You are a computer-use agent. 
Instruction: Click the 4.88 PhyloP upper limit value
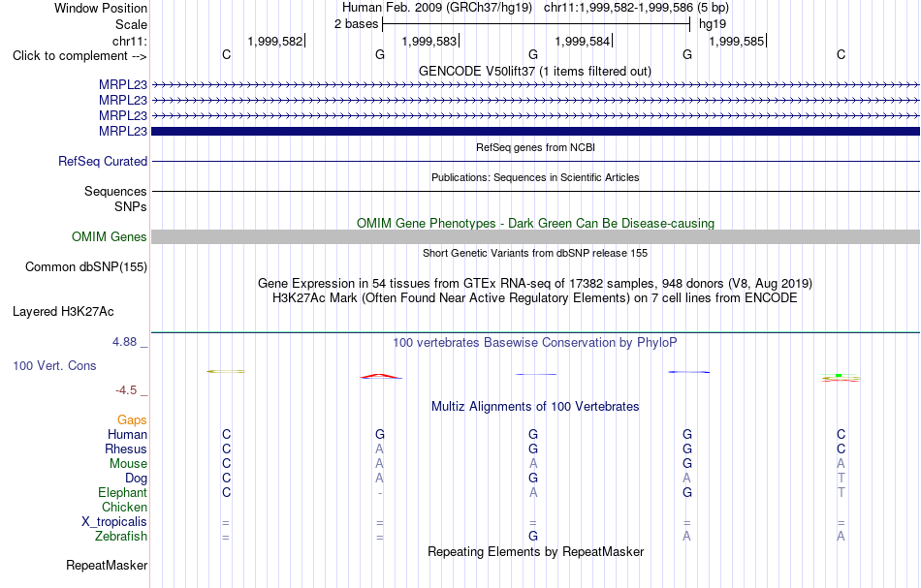click(124, 342)
